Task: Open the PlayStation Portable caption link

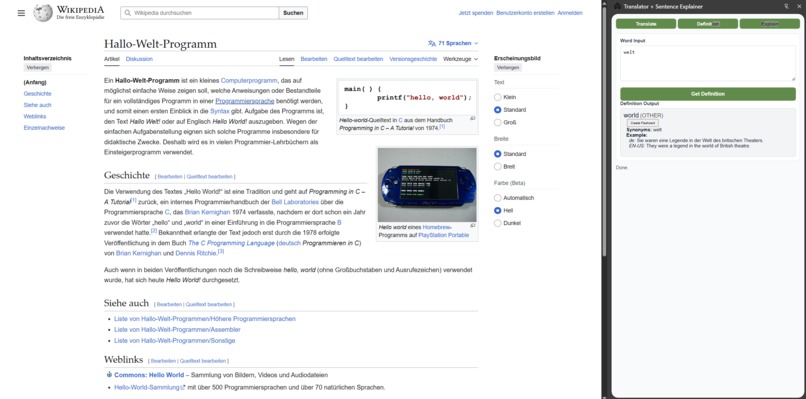Action: point(444,235)
